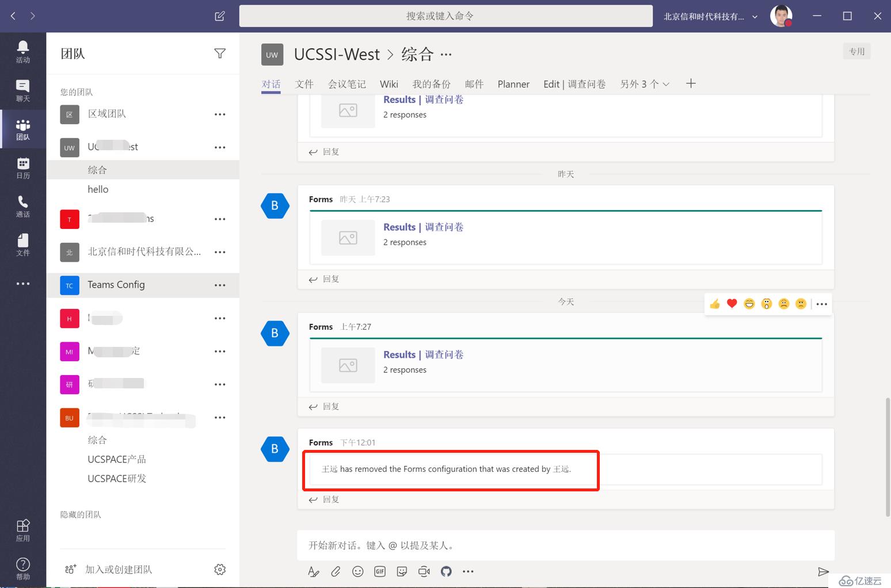Open Results | 调查问卷 link from 上午7:27
This screenshot has height=588, width=891.
coord(424,354)
